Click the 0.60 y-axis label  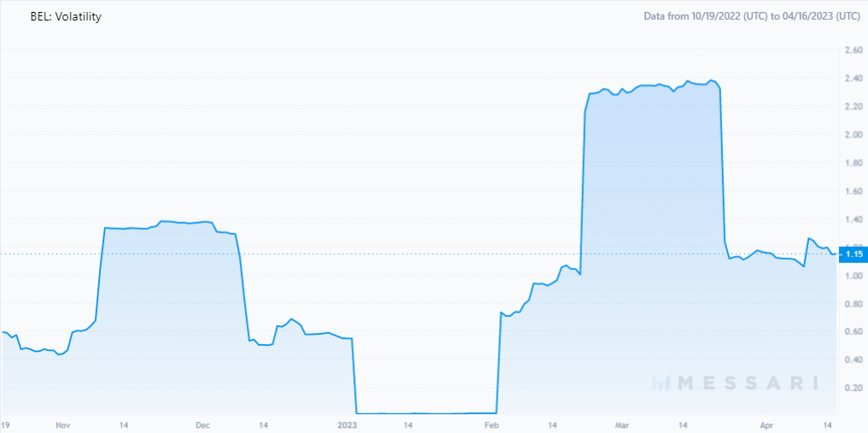[x=853, y=331]
